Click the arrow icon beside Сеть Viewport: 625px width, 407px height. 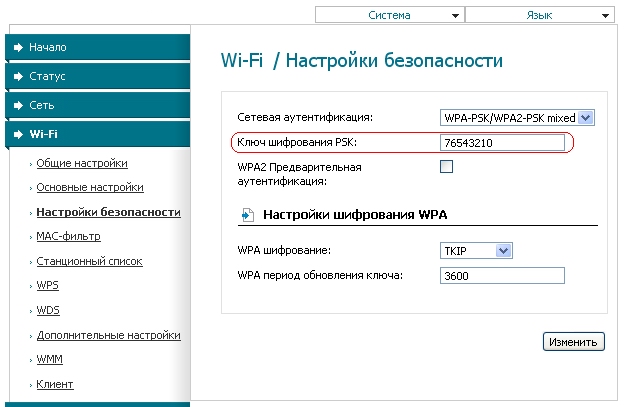[19, 105]
